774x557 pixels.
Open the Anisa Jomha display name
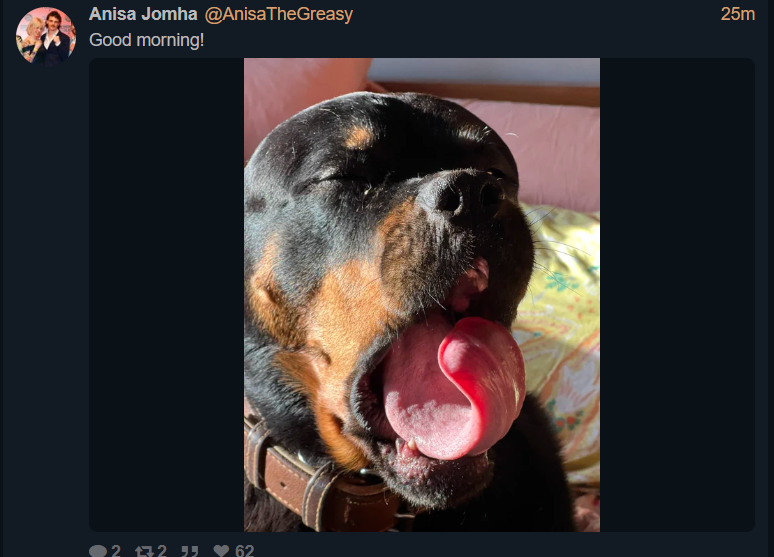coord(143,14)
